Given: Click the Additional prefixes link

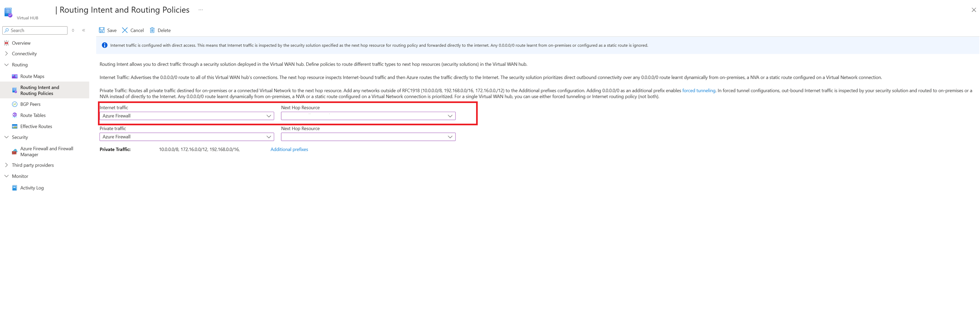Looking at the screenshot, I should pos(289,149).
